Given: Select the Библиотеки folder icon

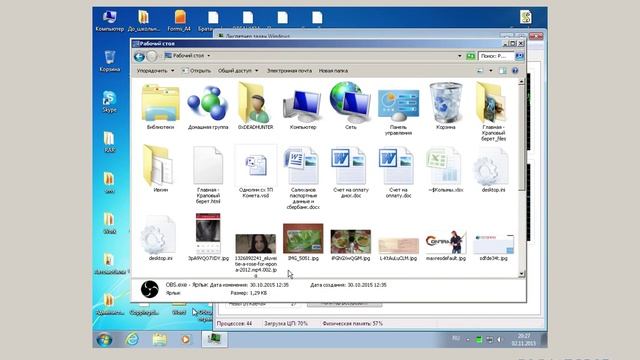Looking at the screenshot, I should 160,107.
